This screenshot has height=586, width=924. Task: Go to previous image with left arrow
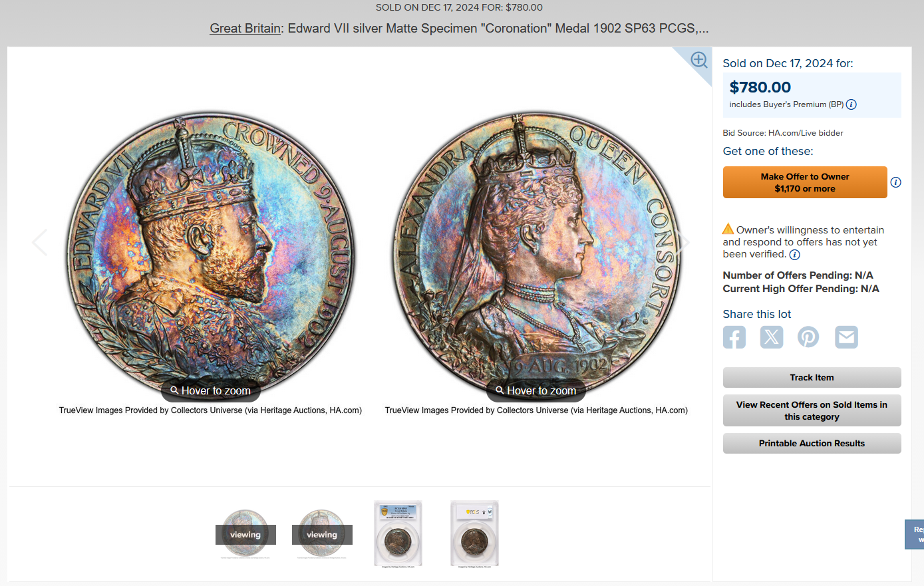tap(40, 242)
